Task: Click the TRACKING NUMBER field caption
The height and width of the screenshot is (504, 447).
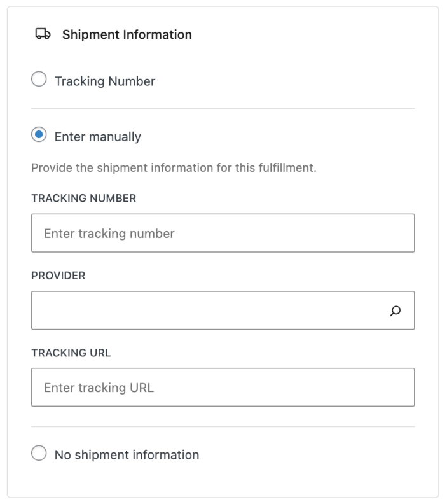Action: coord(83,198)
